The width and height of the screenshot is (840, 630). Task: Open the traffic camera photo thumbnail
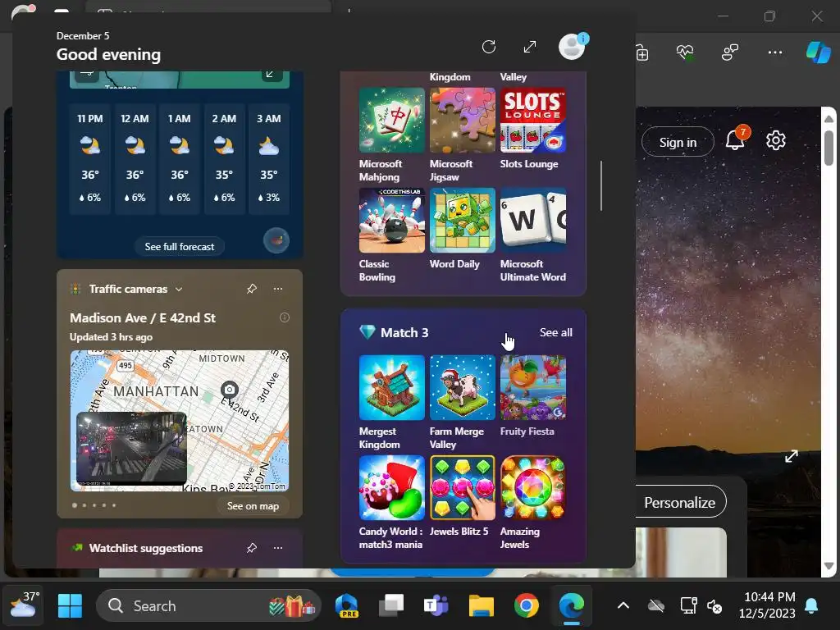click(x=131, y=449)
